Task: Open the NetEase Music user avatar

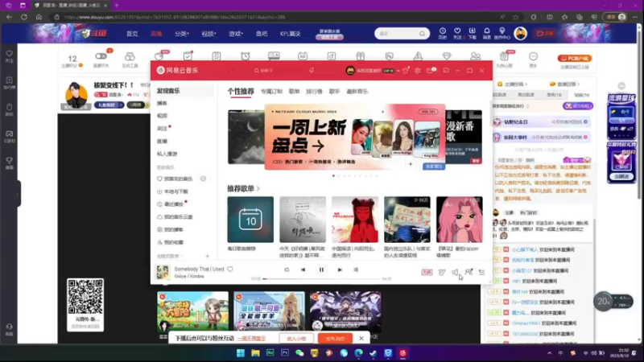Action: (350, 71)
